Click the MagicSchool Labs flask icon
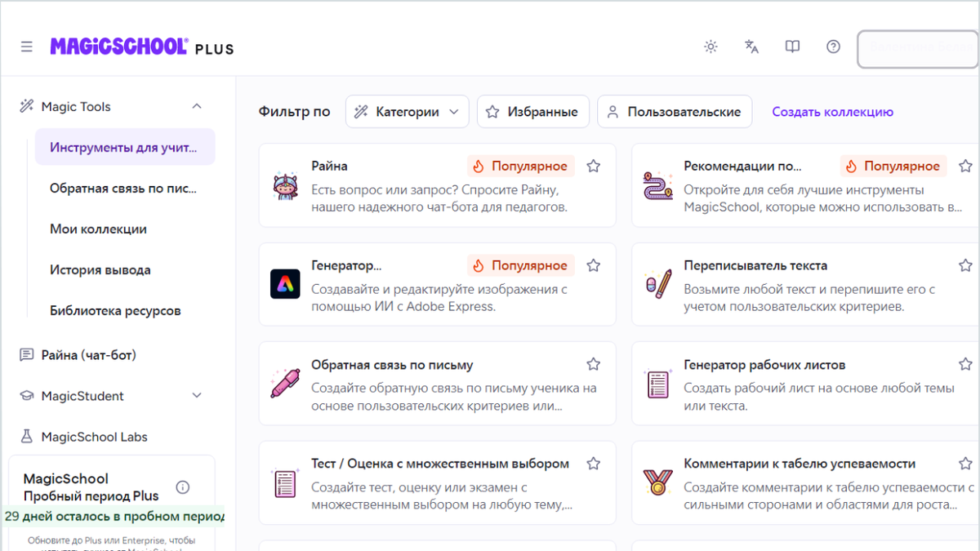Viewport: 980px width, 551px height. pyautogui.click(x=27, y=437)
